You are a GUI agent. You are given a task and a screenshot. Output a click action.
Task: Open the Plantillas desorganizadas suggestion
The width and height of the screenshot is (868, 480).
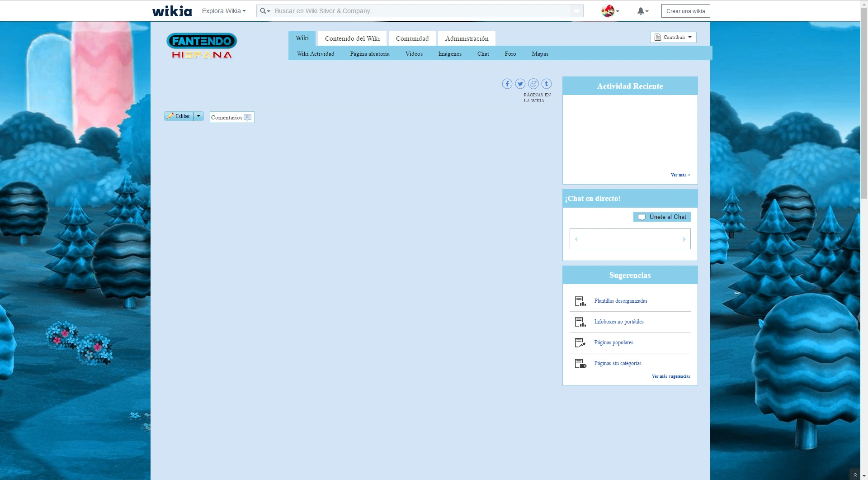click(x=620, y=301)
